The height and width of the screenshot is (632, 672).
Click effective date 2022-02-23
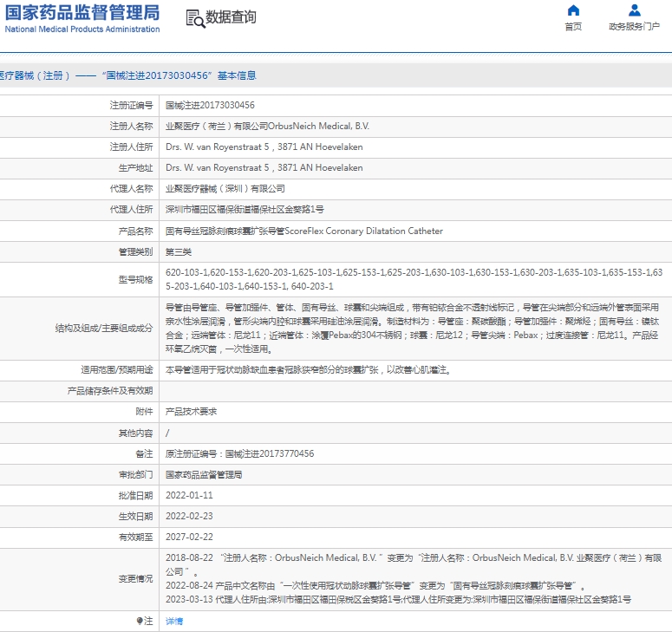(189, 517)
